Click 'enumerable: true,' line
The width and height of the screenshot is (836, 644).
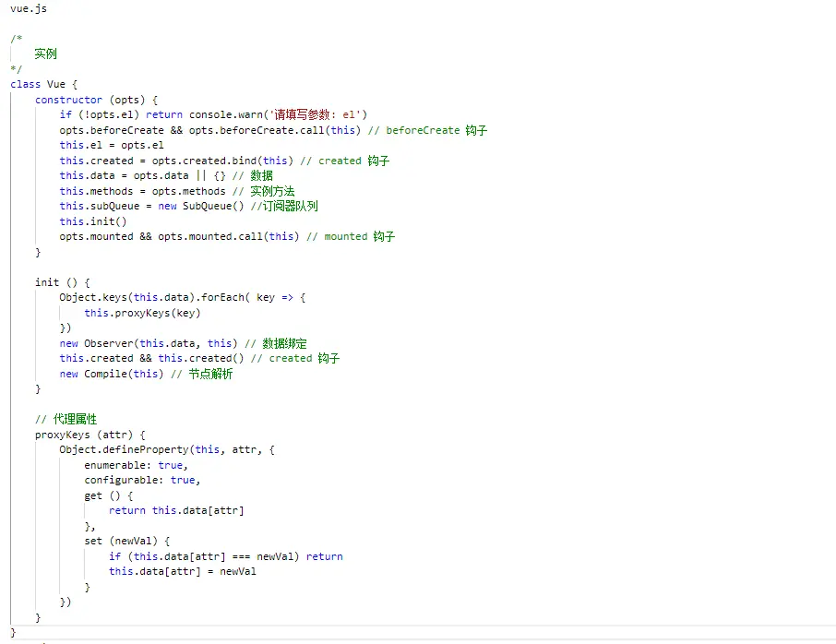(x=136, y=465)
